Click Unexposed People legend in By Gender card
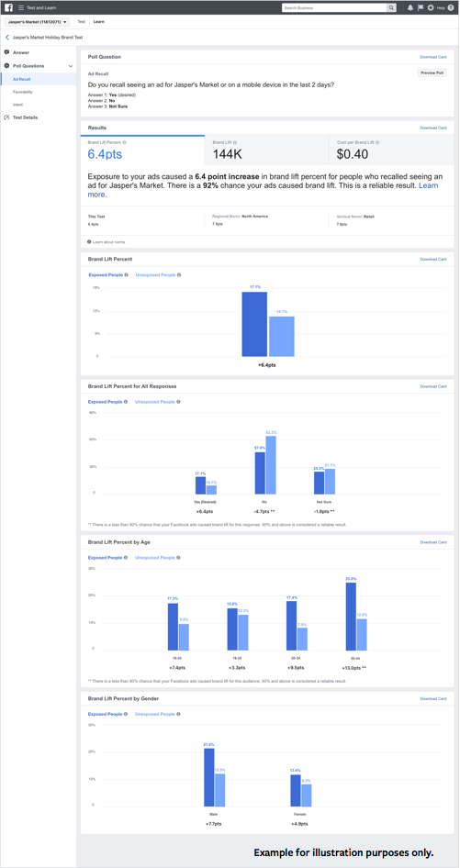The image size is (460, 868). 155,714
